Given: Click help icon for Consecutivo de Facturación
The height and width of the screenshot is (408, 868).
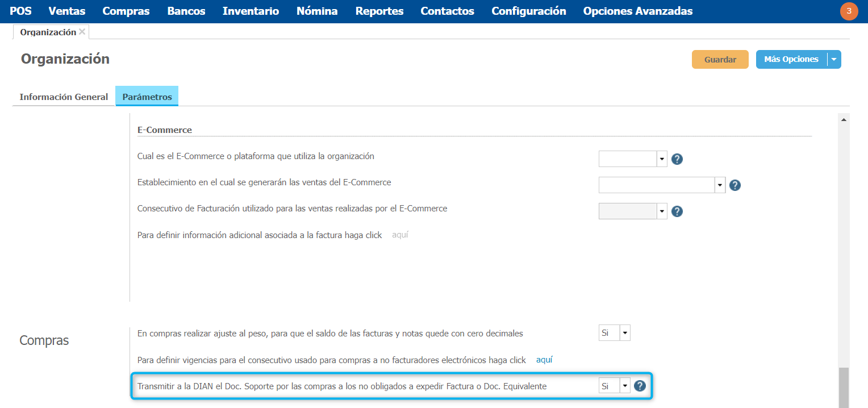Looking at the screenshot, I should point(677,211).
